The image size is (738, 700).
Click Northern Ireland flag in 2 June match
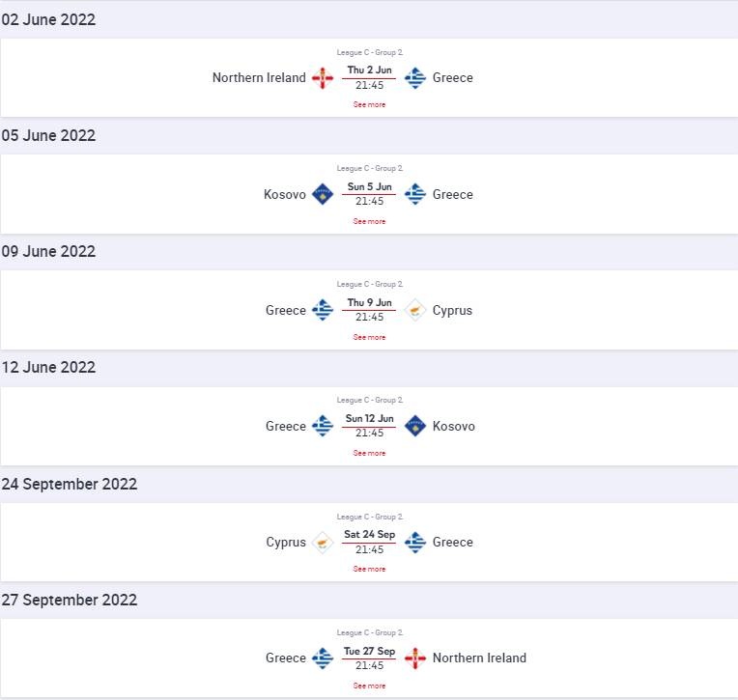coord(323,78)
